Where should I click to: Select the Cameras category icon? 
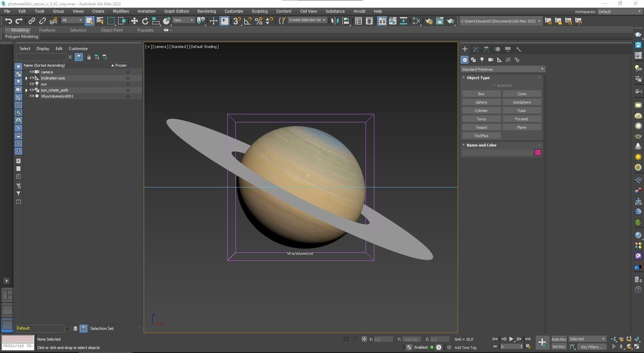tap(491, 60)
